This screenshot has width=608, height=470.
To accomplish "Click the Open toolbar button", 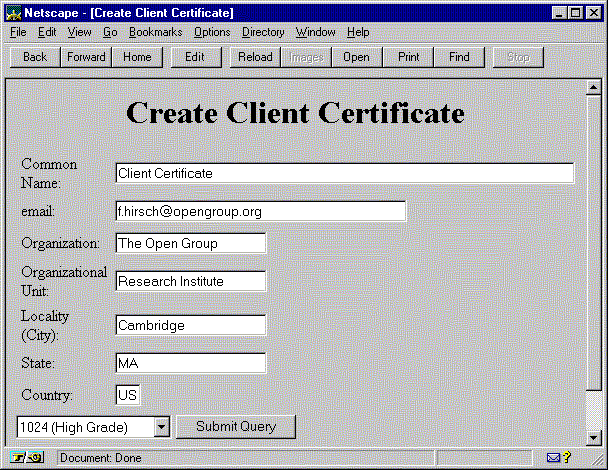I will [x=357, y=57].
